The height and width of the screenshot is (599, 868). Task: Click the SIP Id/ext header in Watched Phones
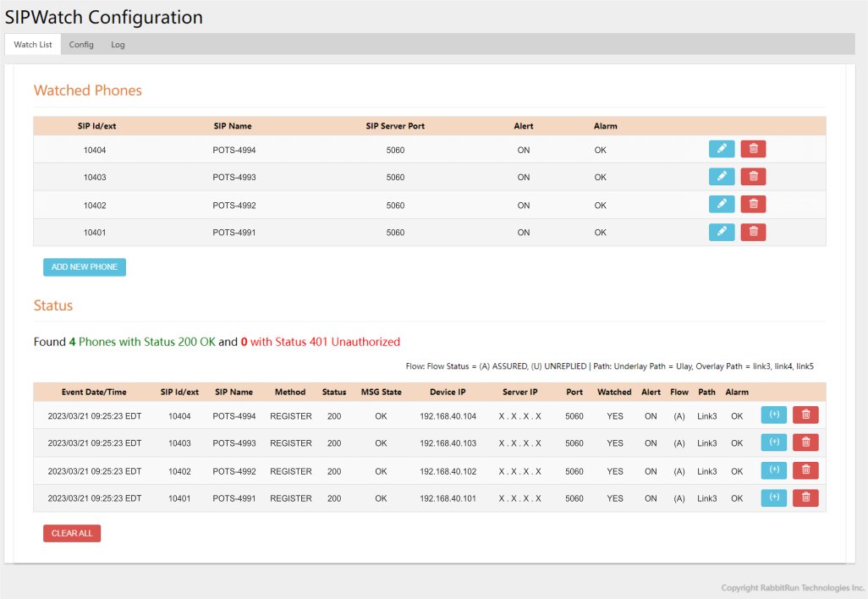[x=96, y=126]
